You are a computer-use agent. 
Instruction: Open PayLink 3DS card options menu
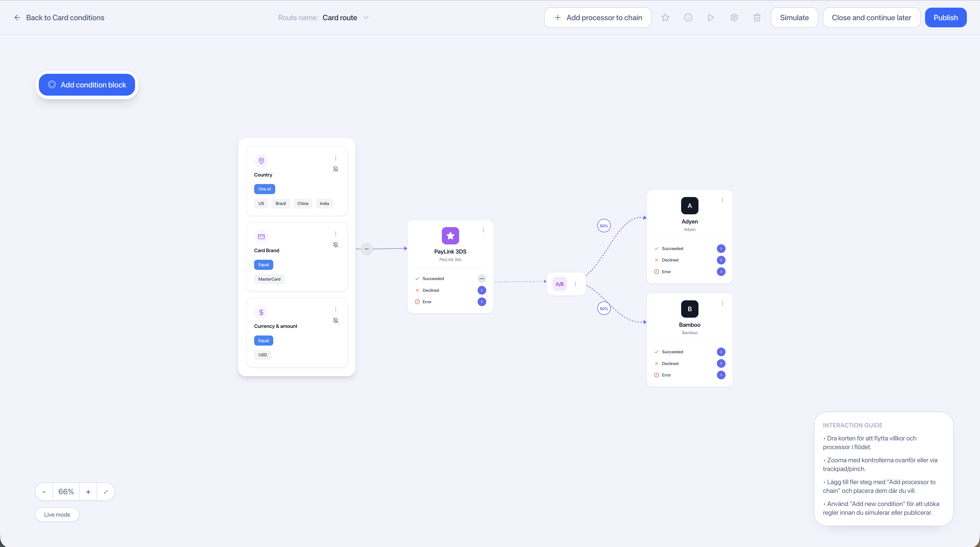pos(483,230)
